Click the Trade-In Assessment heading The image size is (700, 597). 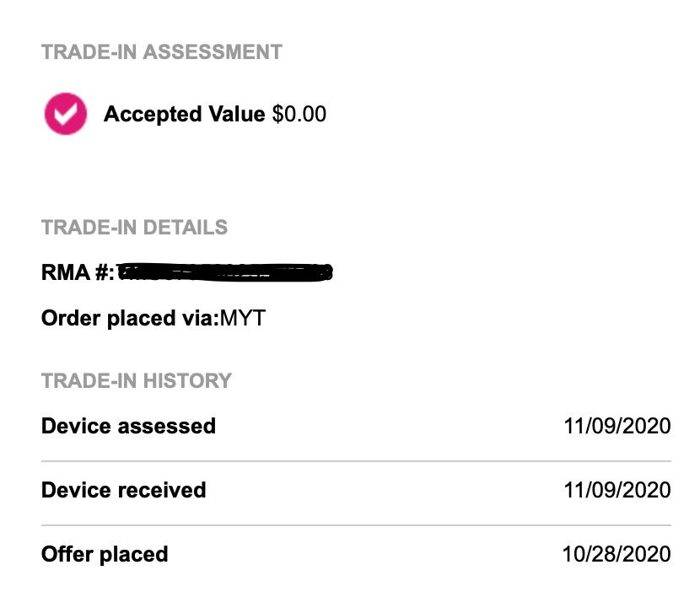point(161,51)
